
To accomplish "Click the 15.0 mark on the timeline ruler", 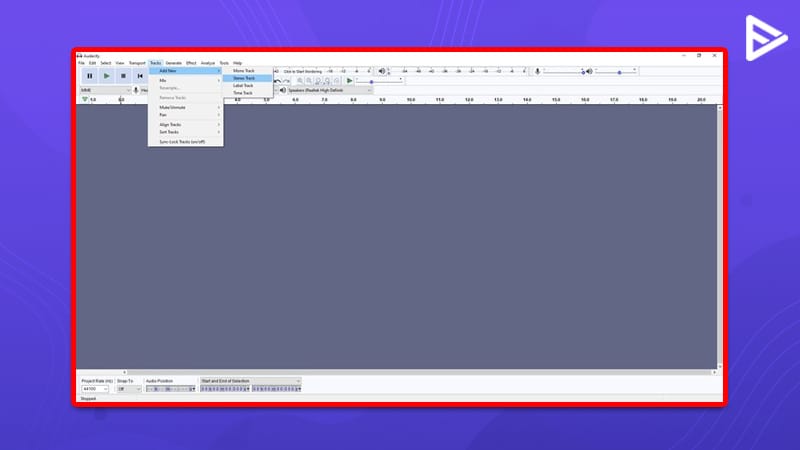I will 556,100.
